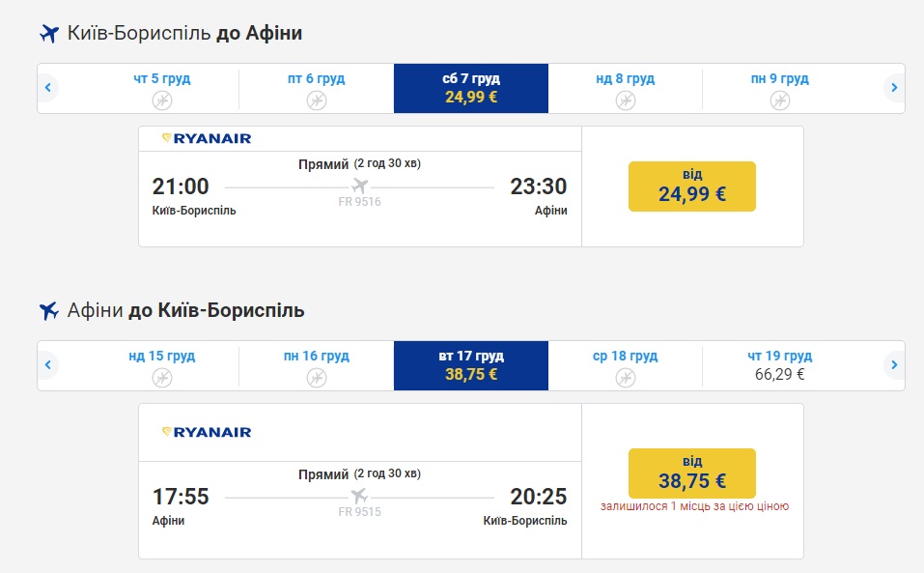Select return fare від 38,75 €

click(x=691, y=473)
